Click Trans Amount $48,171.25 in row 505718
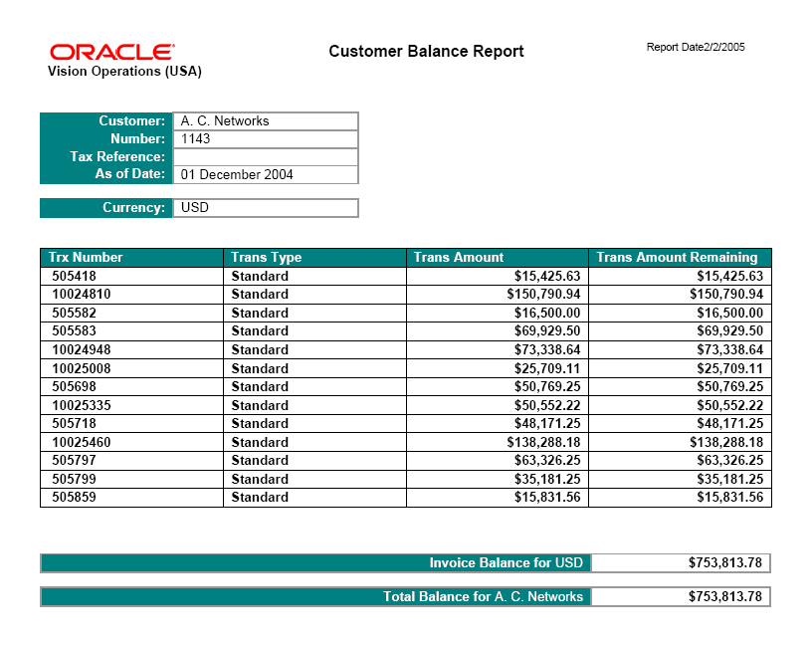Image resolution: width=812 pixels, height=645 pixels. tap(547, 423)
